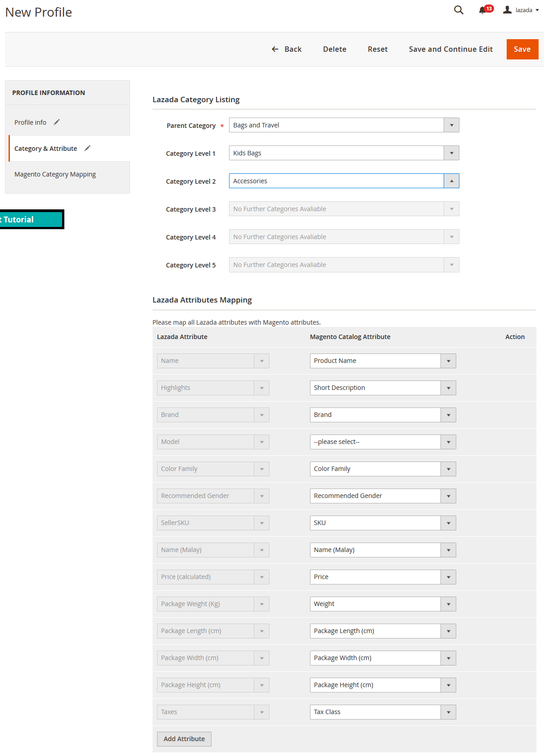544x756 pixels.
Task: Open Magento attribute dropdown in the Brand row
Action: [383, 415]
